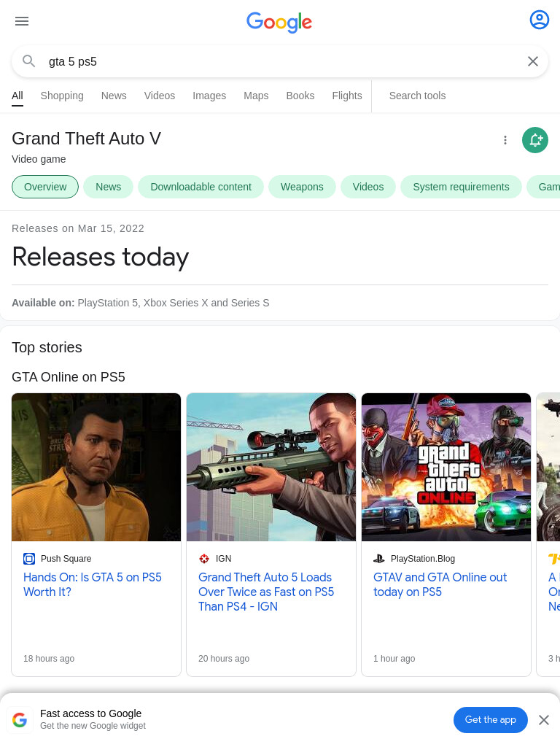Viewport: 560px width, 747px height.
Task: Click 'PlayStation 5, Xbox Series X and Series S' text
Action: 174,303
